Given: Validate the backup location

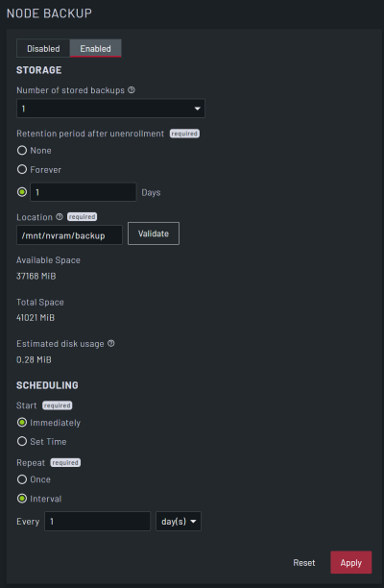Looking at the screenshot, I should click(x=154, y=233).
